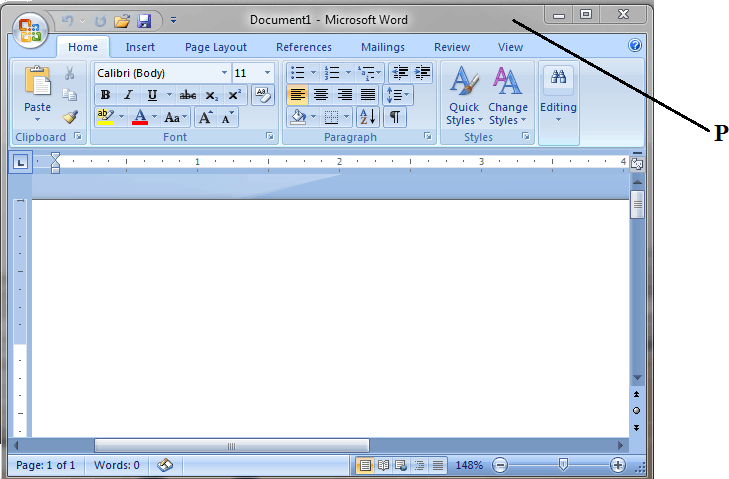Open the Office Button menu
This screenshot has height=479, width=729.
coord(30,29)
